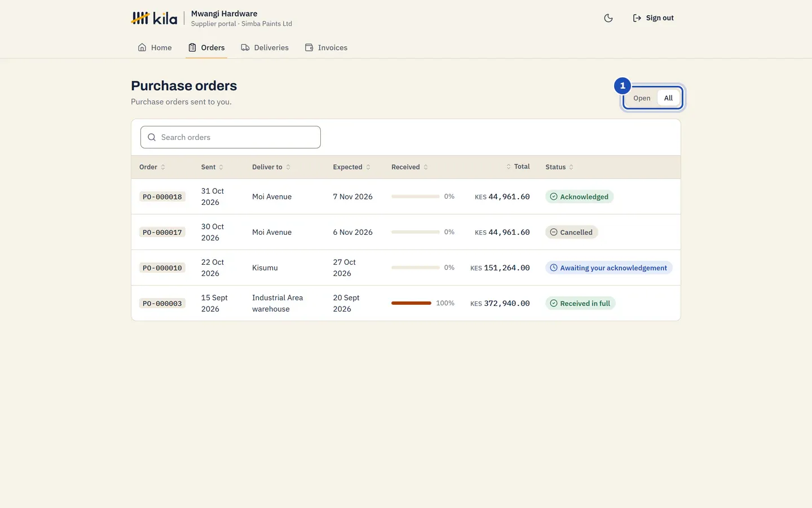
Task: Click the received progress bar for PO-000018
Action: click(x=416, y=196)
